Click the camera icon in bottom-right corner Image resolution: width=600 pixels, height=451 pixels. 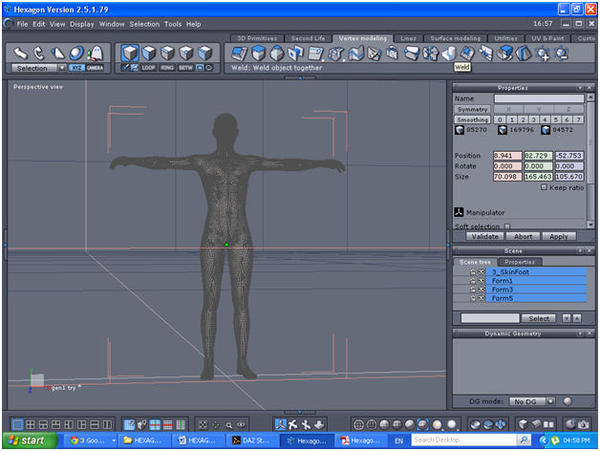pos(583,424)
